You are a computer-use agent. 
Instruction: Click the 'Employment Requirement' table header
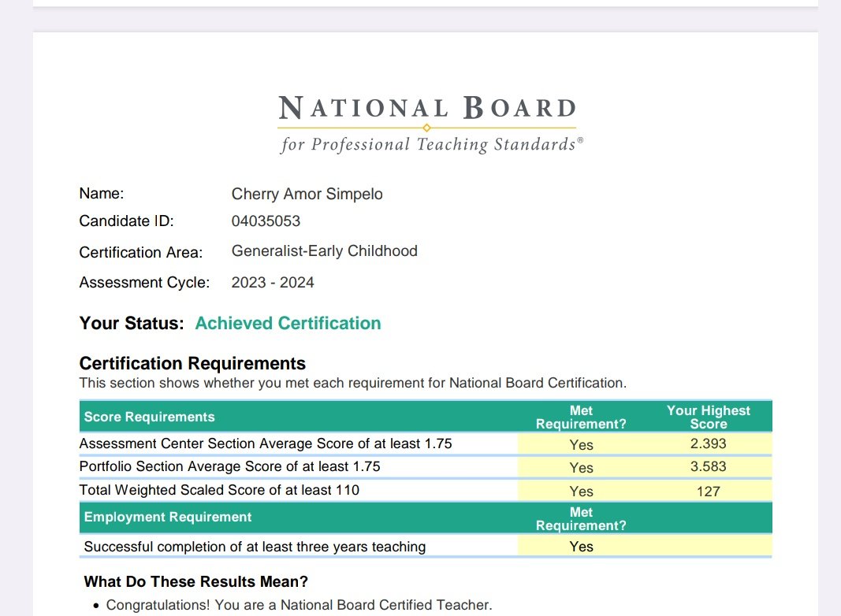[x=167, y=517]
